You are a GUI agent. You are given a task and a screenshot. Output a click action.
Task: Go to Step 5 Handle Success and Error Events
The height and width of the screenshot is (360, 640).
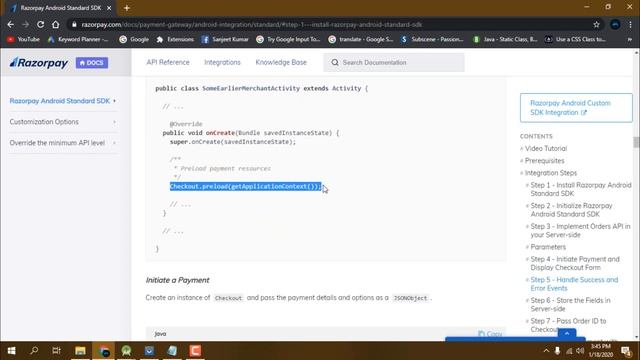pos(574,284)
